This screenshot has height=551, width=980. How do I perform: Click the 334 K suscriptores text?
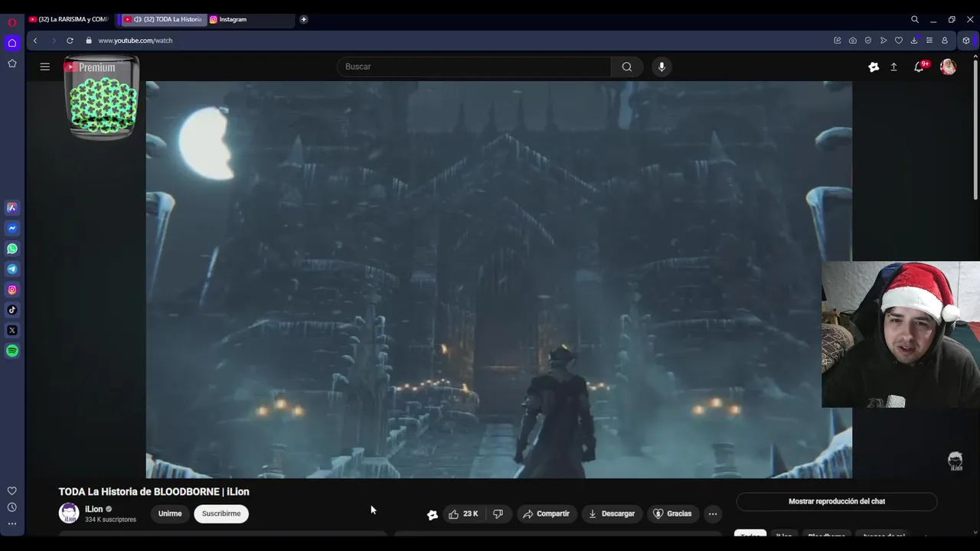110,520
